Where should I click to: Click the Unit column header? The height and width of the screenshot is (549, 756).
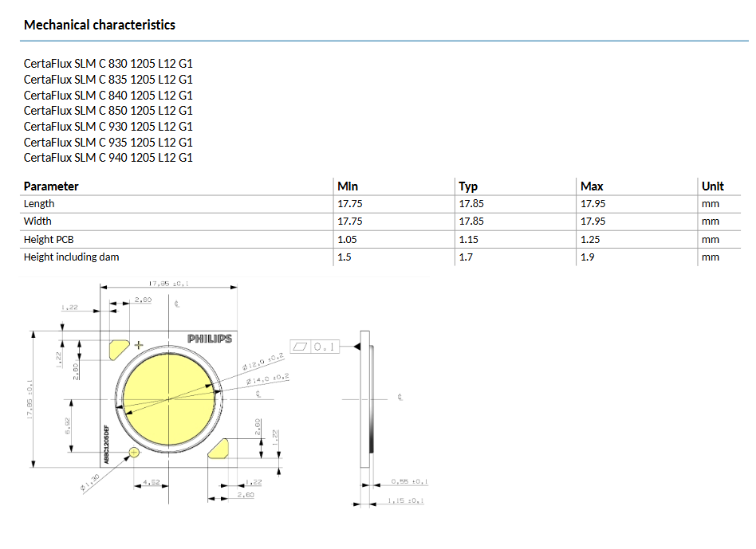click(x=713, y=186)
